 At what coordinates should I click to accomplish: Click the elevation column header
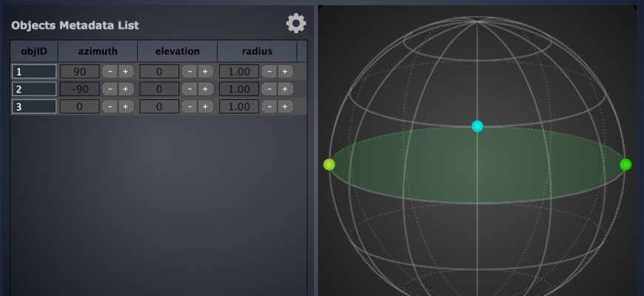click(177, 51)
